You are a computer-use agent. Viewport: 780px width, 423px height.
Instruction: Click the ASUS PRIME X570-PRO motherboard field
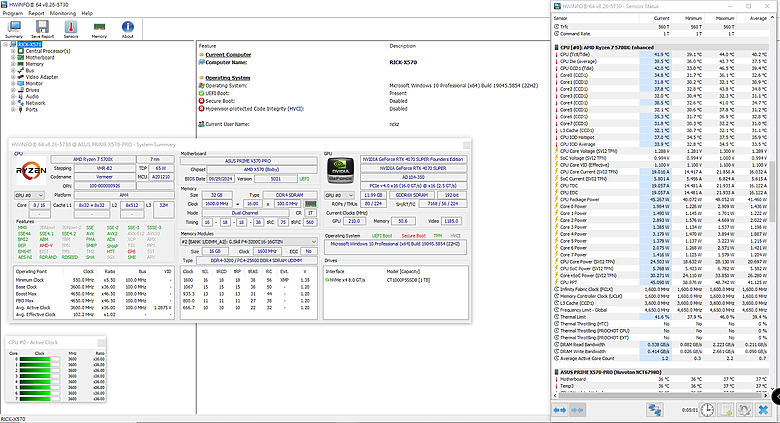point(248,161)
